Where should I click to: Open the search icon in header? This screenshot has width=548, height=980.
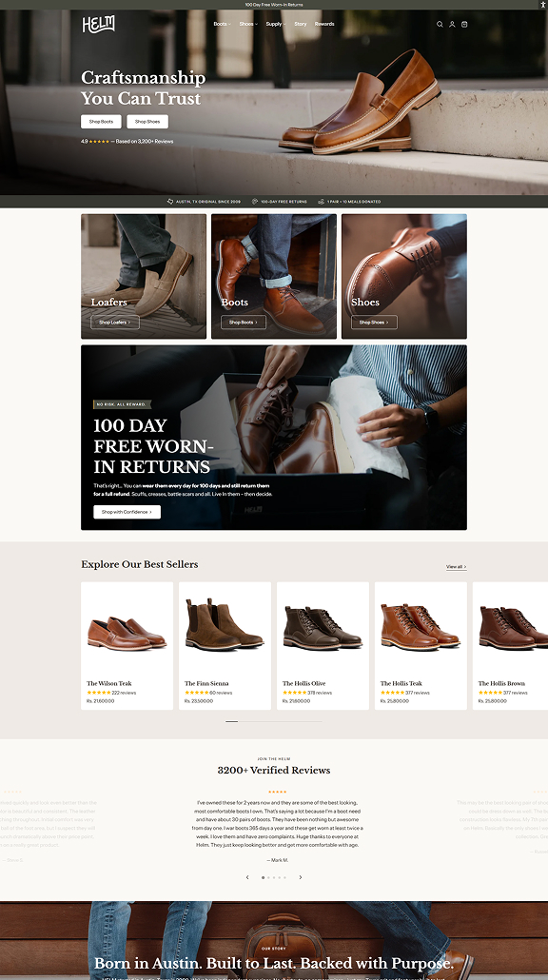439,24
